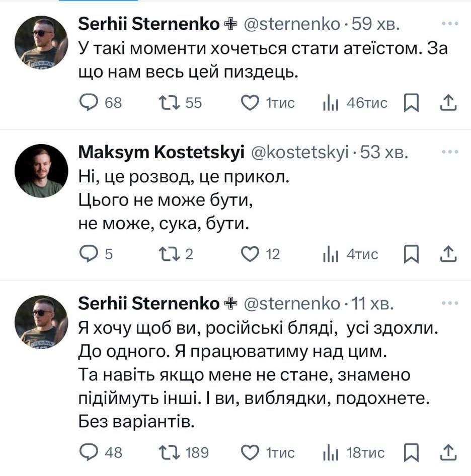The image size is (471, 476).
Task: Bookmark the first Sternenko tweet
Action: pos(412,103)
